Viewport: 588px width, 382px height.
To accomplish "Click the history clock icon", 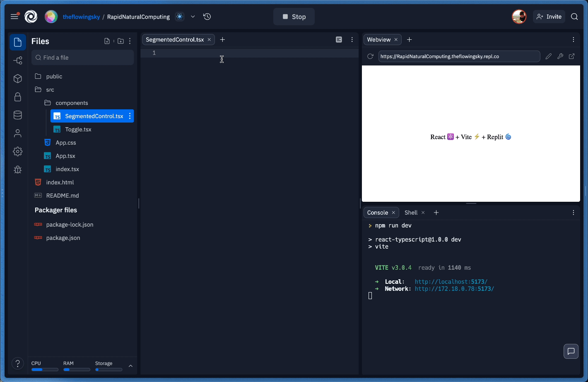I will coord(207,17).
